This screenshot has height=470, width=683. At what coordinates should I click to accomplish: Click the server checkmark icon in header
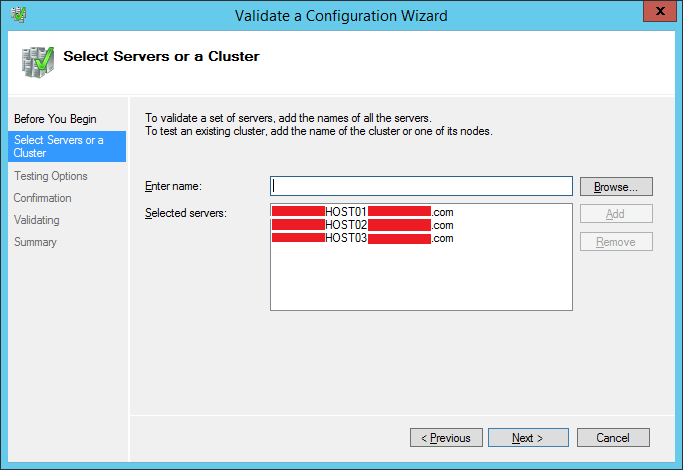(37, 60)
